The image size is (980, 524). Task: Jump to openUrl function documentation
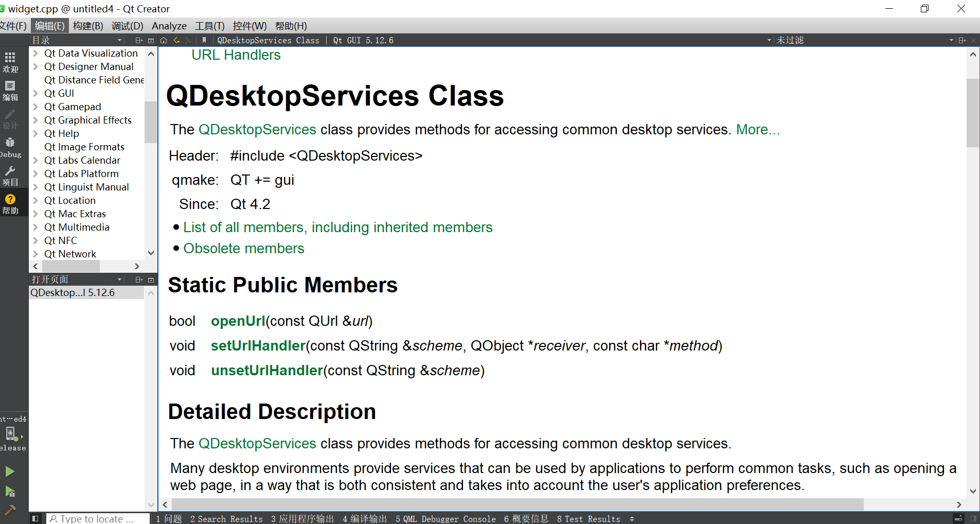point(238,321)
